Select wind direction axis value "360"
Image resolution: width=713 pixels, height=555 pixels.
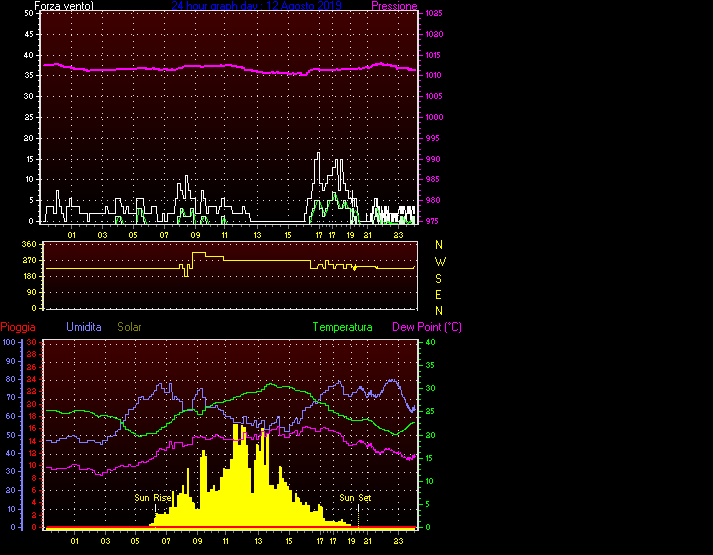coord(29,244)
